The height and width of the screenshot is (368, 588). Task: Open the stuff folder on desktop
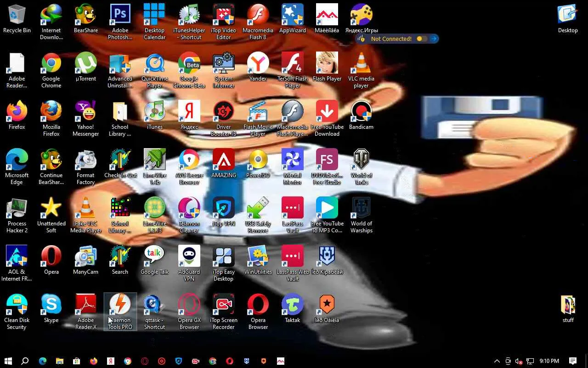click(568, 309)
